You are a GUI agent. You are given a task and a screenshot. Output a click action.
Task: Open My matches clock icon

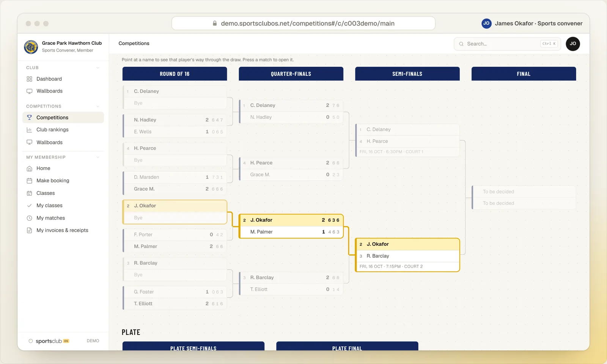click(29, 218)
